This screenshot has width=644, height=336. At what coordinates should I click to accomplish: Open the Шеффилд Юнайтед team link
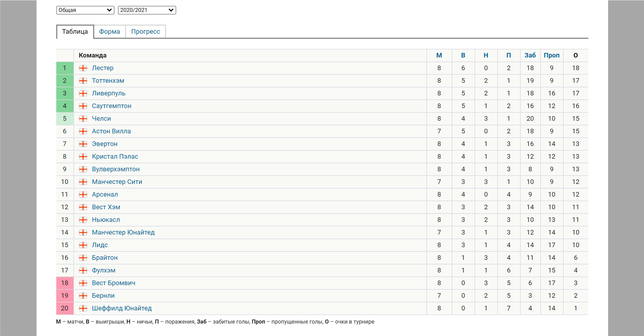(122, 308)
